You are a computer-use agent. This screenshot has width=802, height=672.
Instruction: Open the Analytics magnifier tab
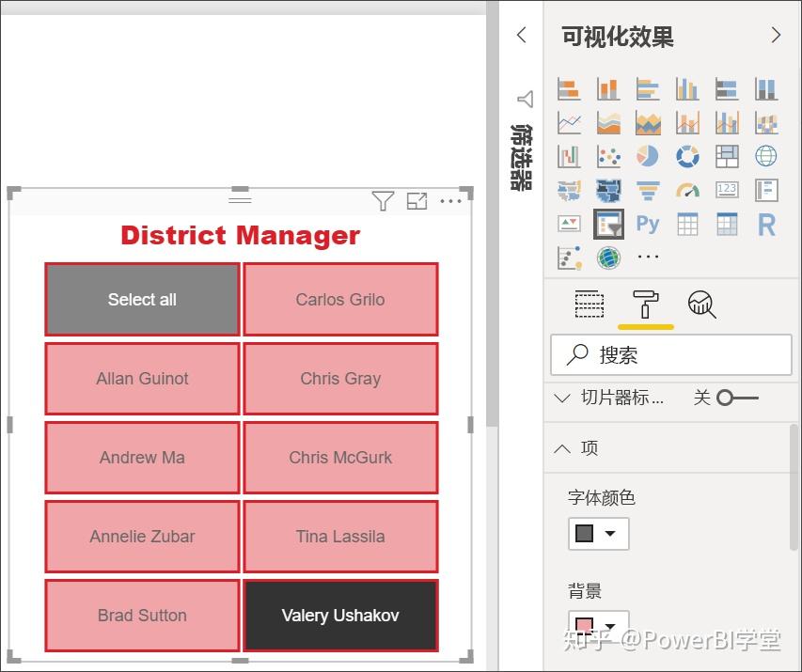[701, 305]
